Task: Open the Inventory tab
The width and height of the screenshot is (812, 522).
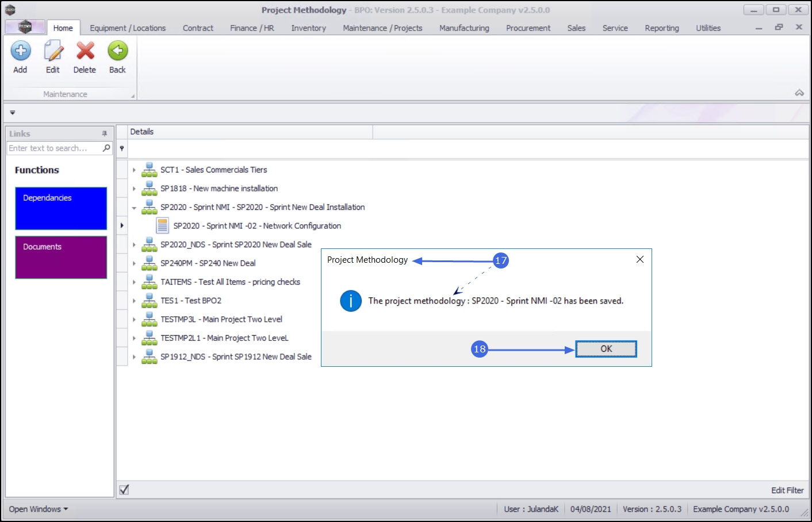Action: tap(308, 28)
